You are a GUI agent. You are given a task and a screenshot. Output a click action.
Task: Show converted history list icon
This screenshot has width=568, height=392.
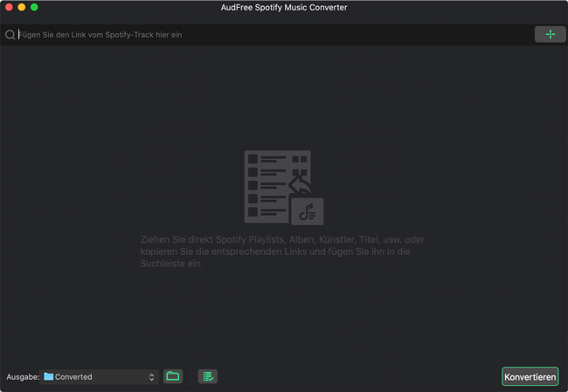click(208, 376)
